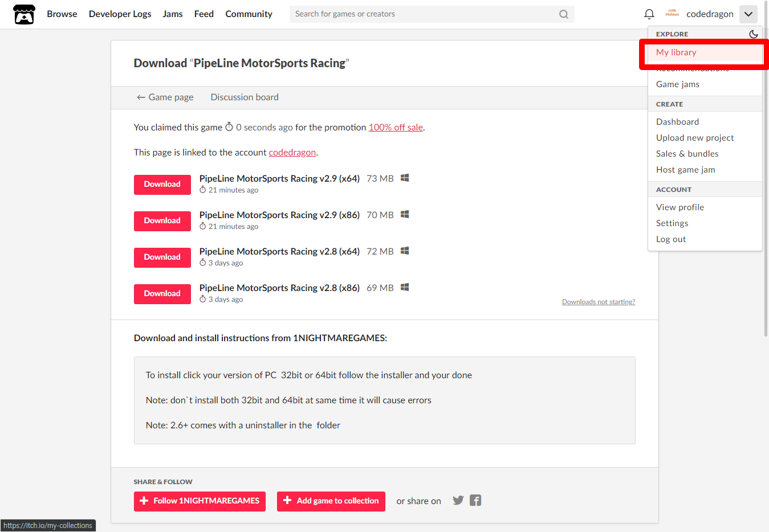Download PipeLine MotorSports Racing v2.8 (x64)
769x532 pixels.
162,257
